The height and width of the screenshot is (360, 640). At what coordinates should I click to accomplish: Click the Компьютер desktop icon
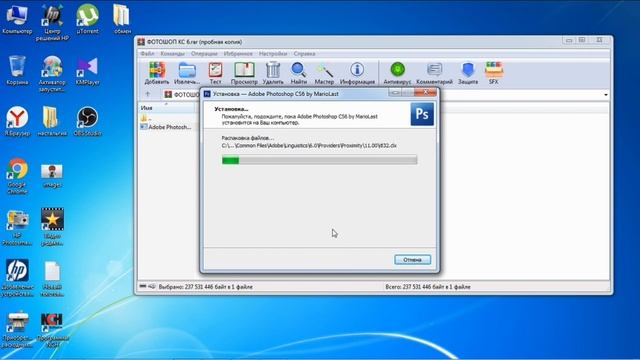(x=17, y=19)
